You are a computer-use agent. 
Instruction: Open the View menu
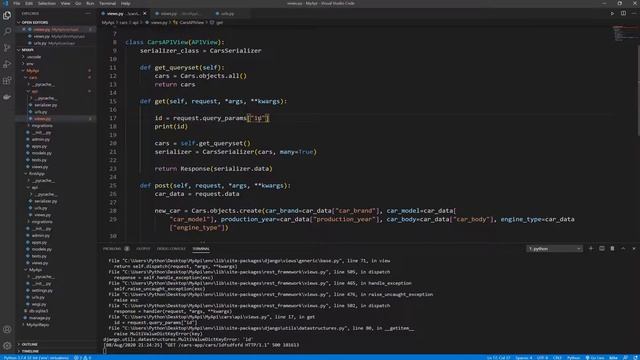pyautogui.click(x=65, y=3)
